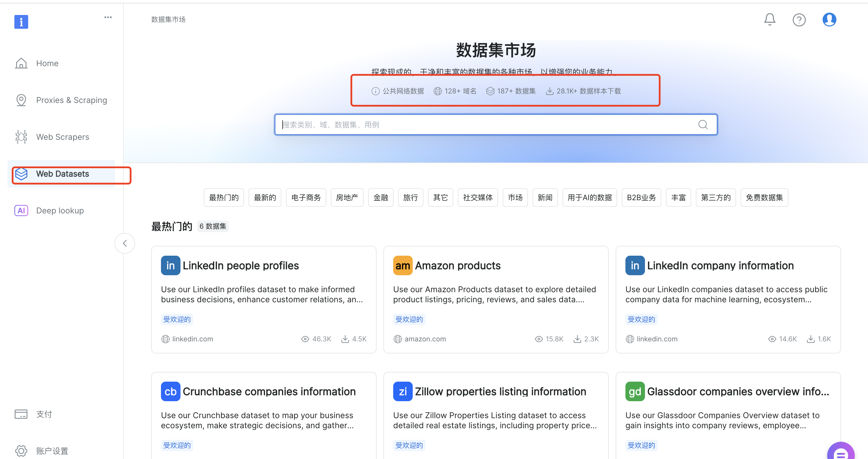Click the 数据集市场 breadcrumb text
Screen dimensions: 868x459
pyautogui.click(x=168, y=20)
